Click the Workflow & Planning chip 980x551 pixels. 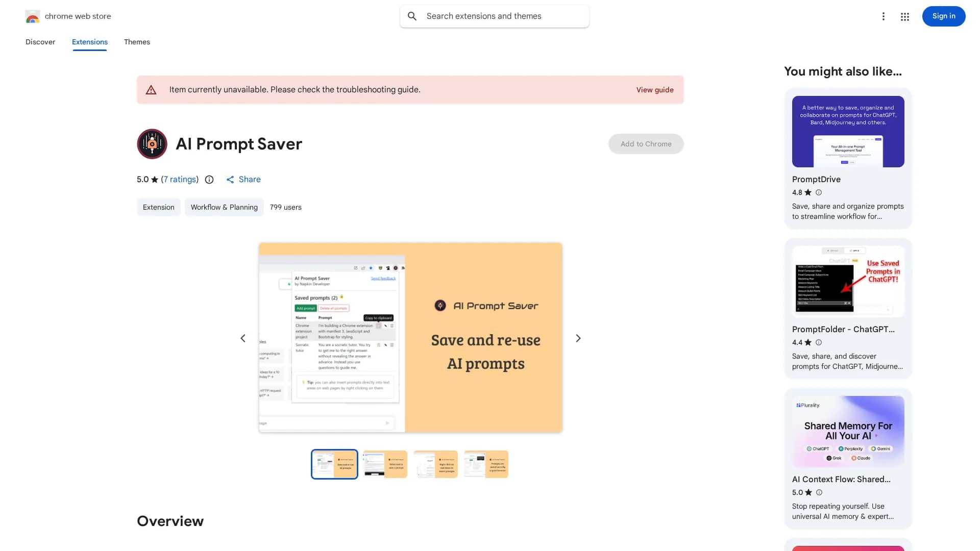click(224, 207)
